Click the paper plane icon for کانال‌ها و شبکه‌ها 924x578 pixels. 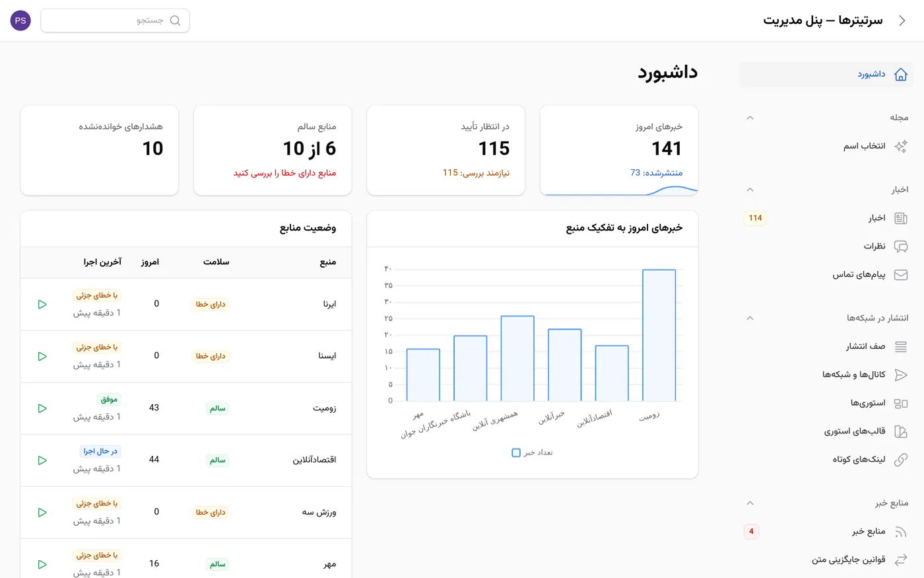click(900, 375)
